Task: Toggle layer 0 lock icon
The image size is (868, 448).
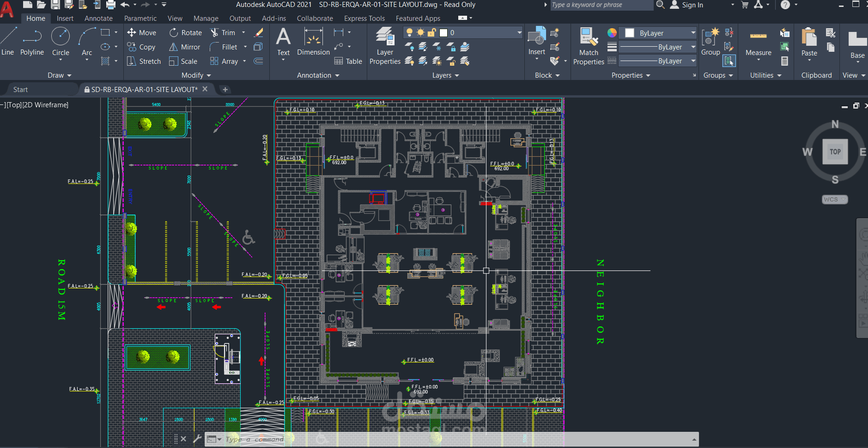Action: tap(432, 32)
